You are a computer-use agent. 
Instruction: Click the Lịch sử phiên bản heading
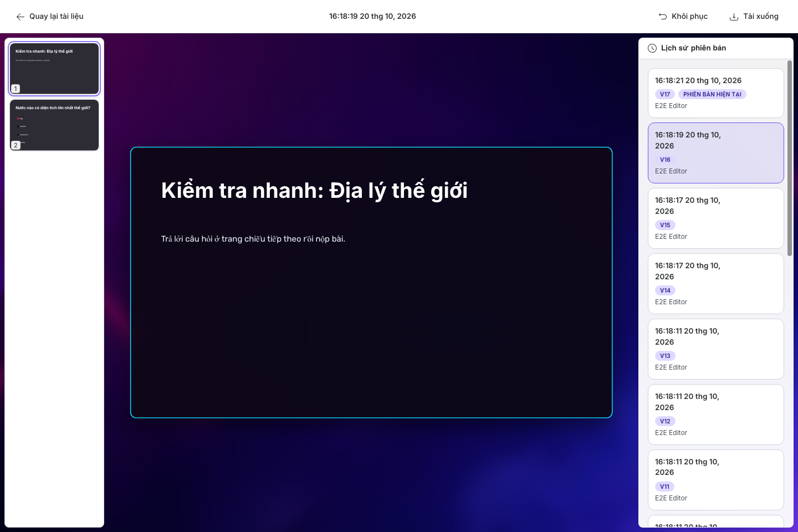[x=693, y=48]
